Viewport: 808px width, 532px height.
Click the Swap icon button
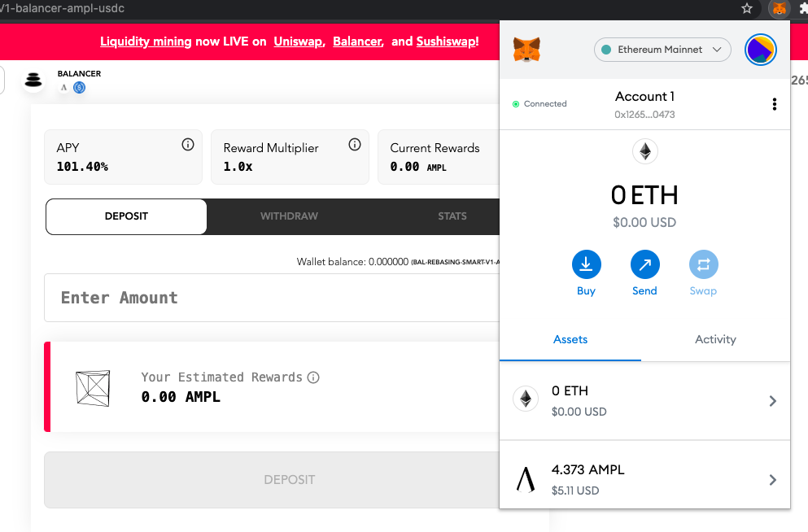pos(703,264)
